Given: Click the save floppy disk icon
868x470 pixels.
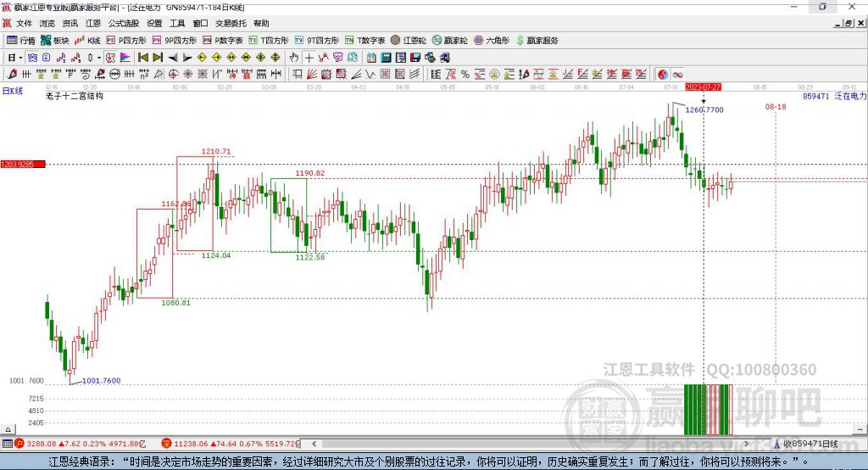Looking at the screenshot, I should (415, 58).
